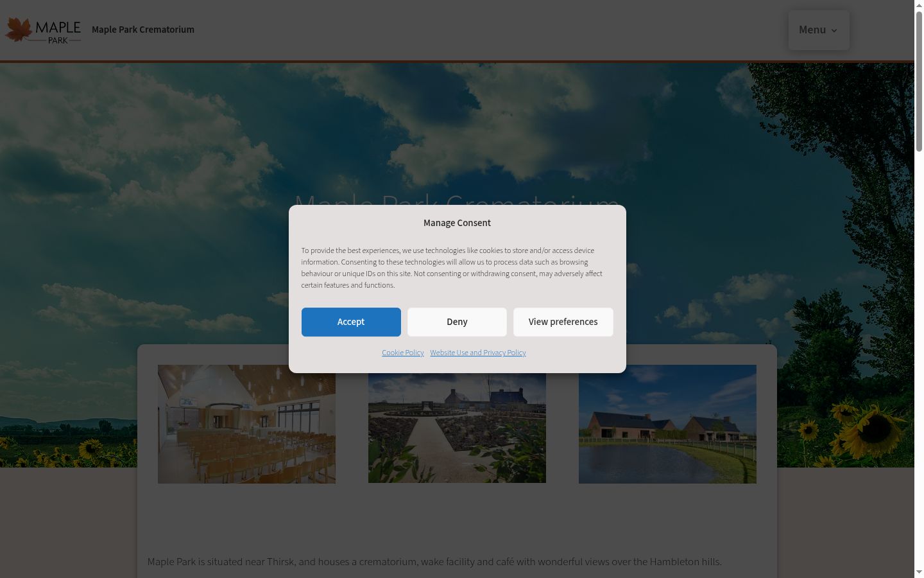The image size is (924, 578).
Task: Open the Menu dropdown
Action: click(x=819, y=30)
